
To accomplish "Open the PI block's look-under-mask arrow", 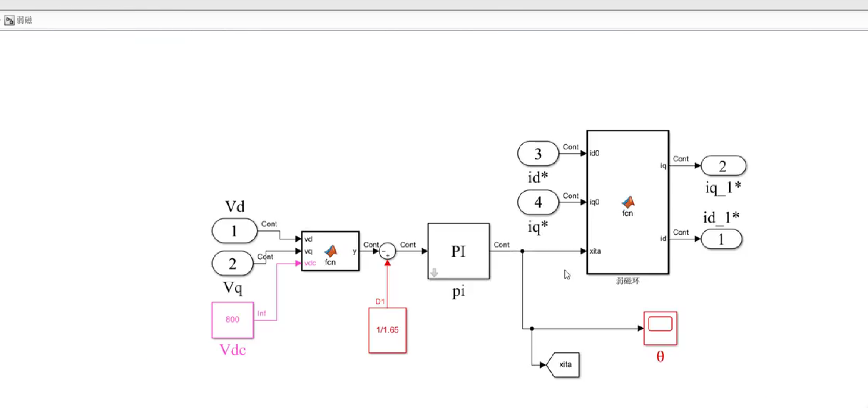I will click(x=434, y=273).
